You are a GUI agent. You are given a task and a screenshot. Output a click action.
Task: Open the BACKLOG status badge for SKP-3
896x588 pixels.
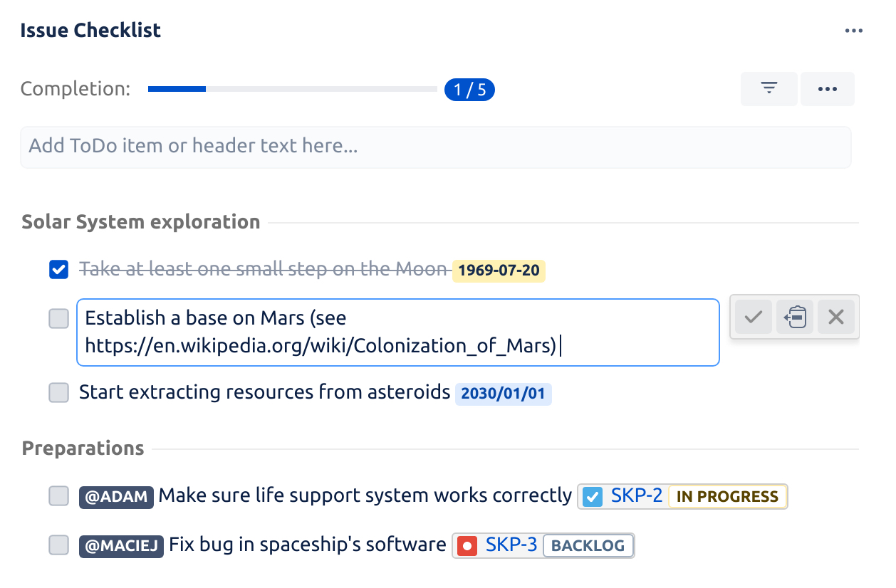click(x=588, y=545)
